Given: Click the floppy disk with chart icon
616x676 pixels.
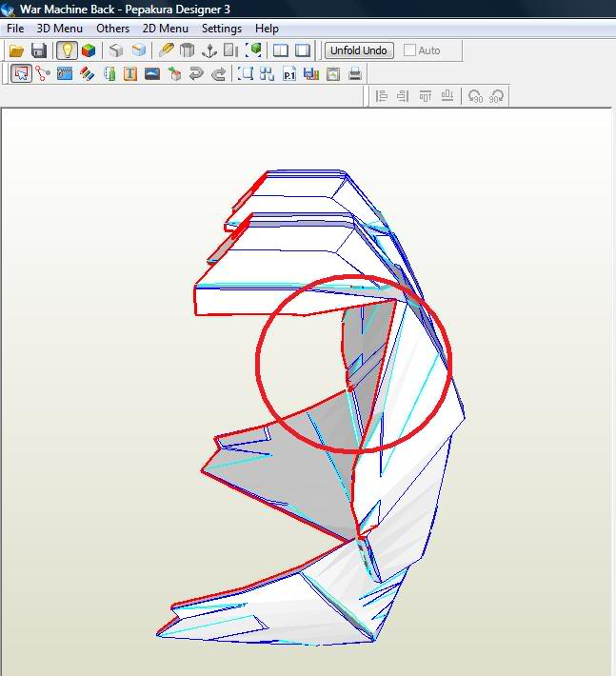Looking at the screenshot, I should (310, 74).
